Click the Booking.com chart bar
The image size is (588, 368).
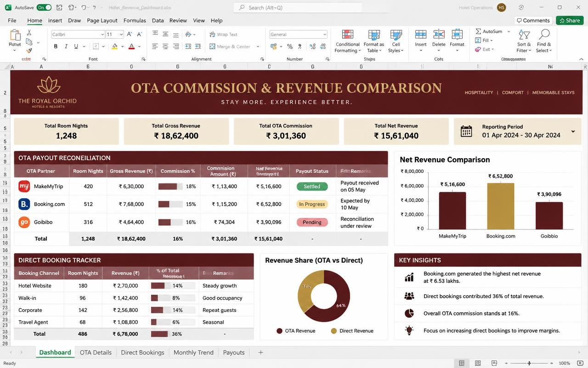pyautogui.click(x=501, y=206)
